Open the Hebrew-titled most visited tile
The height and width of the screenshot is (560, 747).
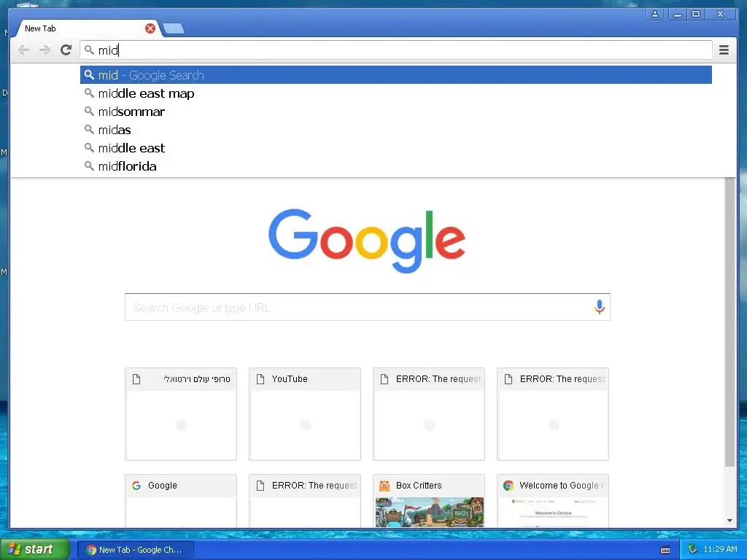tap(181, 414)
